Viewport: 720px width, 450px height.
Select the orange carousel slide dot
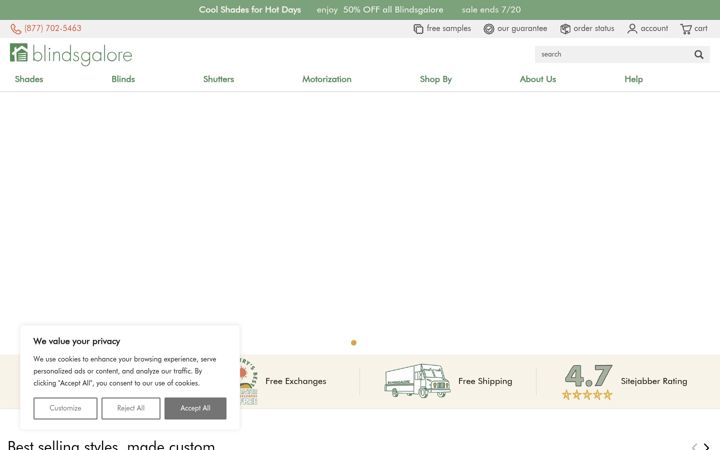tap(354, 343)
